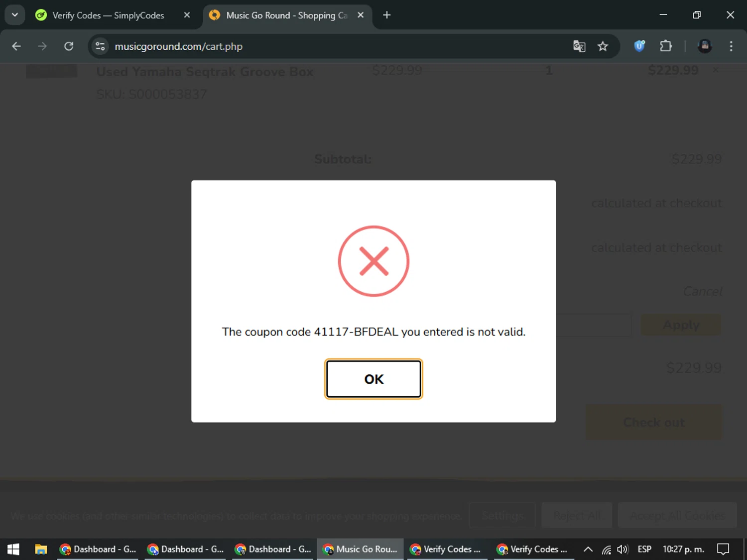
Task: Open the Windows Start menu
Action: point(13,549)
